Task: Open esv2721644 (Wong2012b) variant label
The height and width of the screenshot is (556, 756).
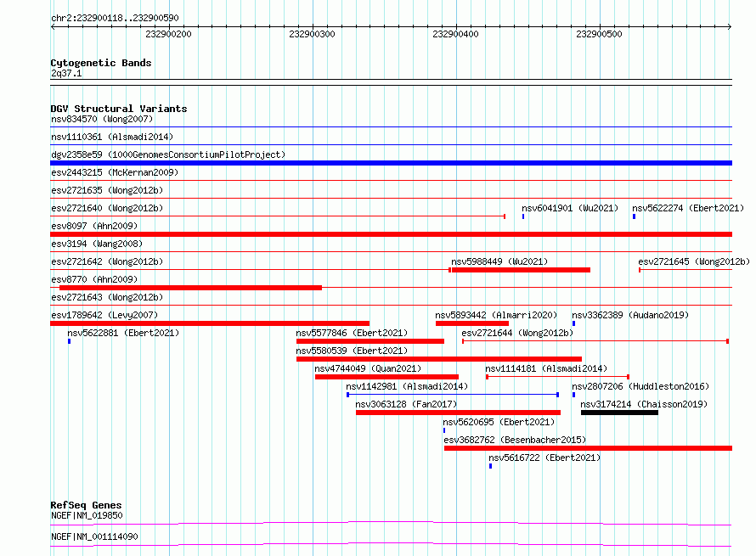Action: tap(517, 333)
